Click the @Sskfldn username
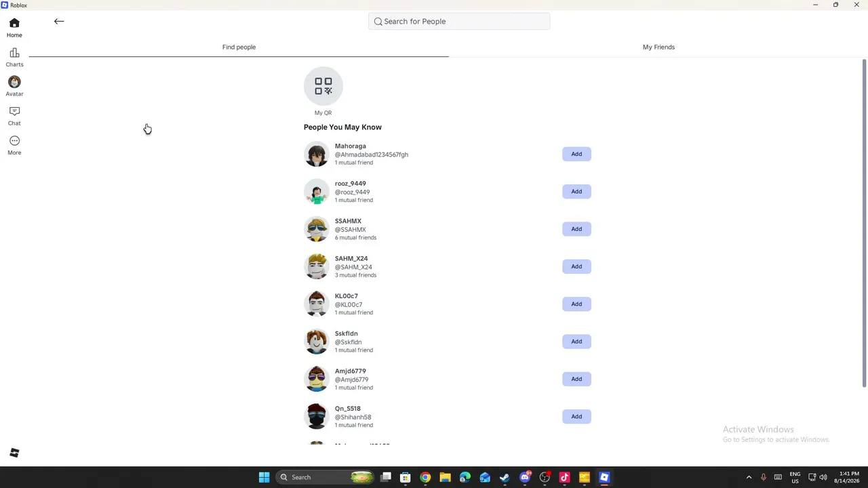The height and width of the screenshot is (488, 868). pos(348,342)
